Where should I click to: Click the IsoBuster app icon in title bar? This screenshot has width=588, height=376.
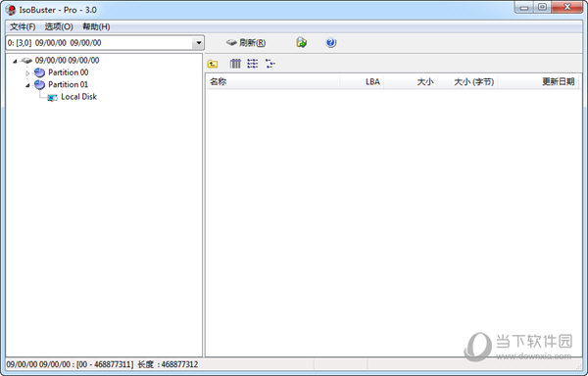[x=11, y=10]
